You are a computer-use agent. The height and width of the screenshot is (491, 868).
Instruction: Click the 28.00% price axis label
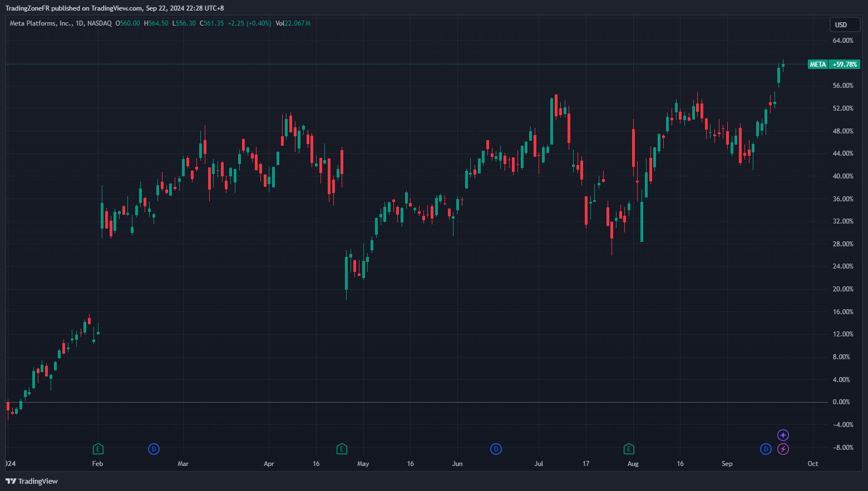843,244
